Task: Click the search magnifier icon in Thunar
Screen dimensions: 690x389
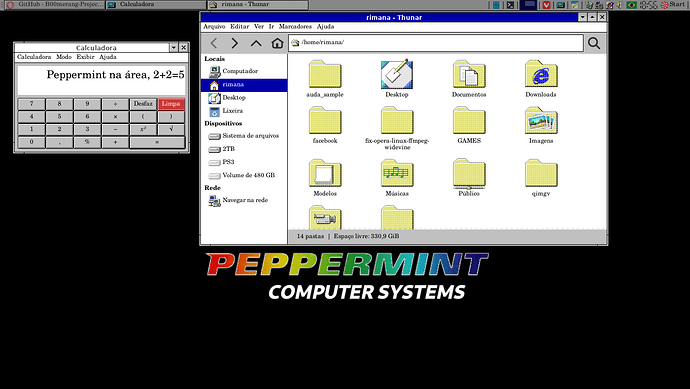Action: (594, 43)
